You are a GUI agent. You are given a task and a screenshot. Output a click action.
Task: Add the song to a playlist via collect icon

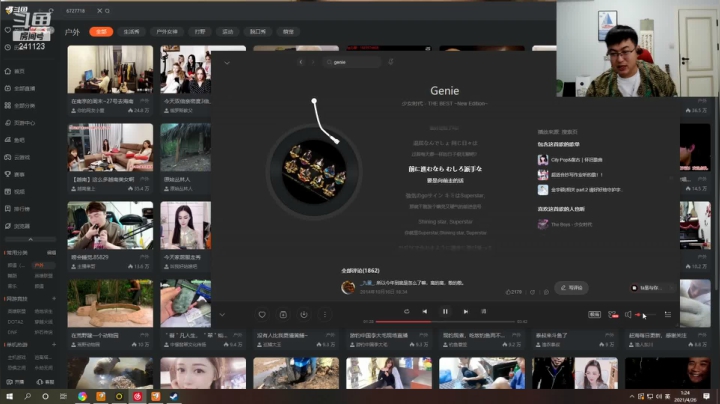tap(283, 314)
